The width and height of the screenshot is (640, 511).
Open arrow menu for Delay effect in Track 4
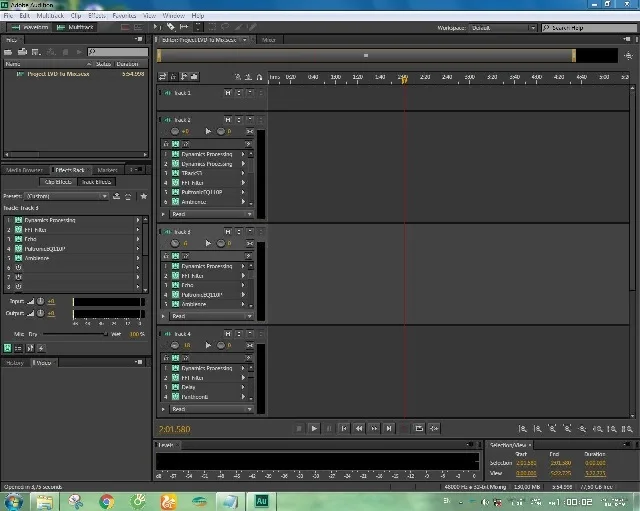[243, 387]
